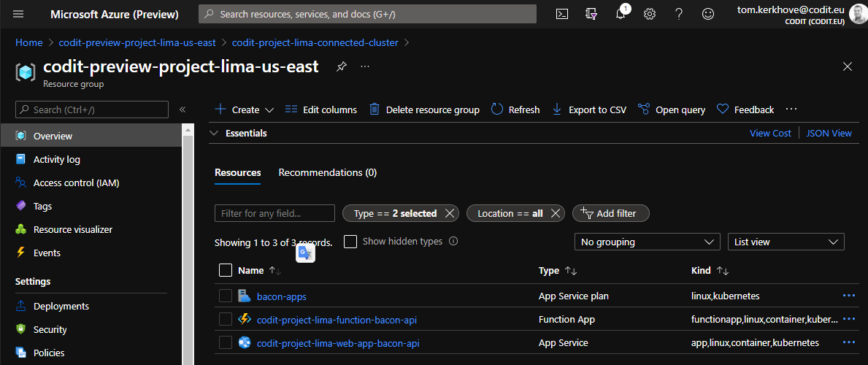The width and height of the screenshot is (868, 365).
Task: Focus the global search resources box
Action: (368, 14)
